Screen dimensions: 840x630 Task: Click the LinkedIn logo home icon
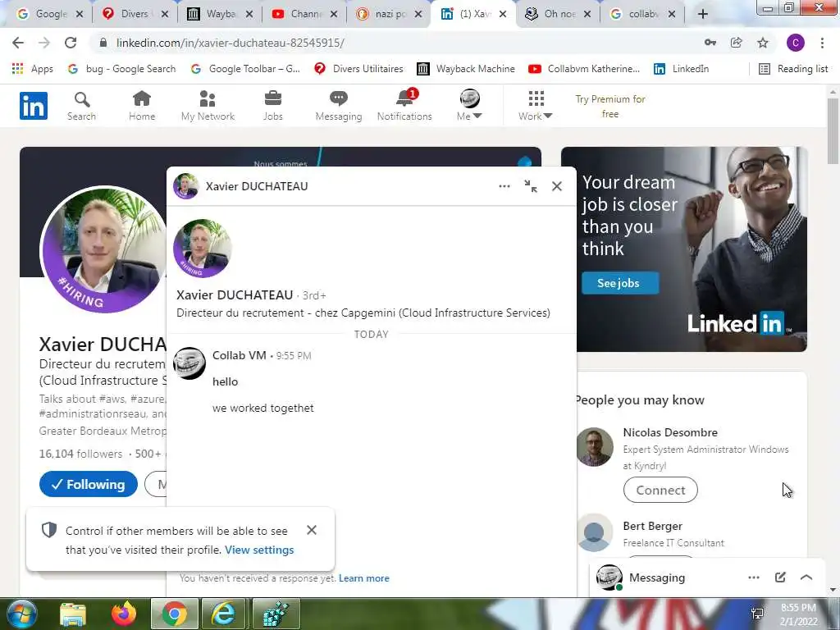(33, 106)
